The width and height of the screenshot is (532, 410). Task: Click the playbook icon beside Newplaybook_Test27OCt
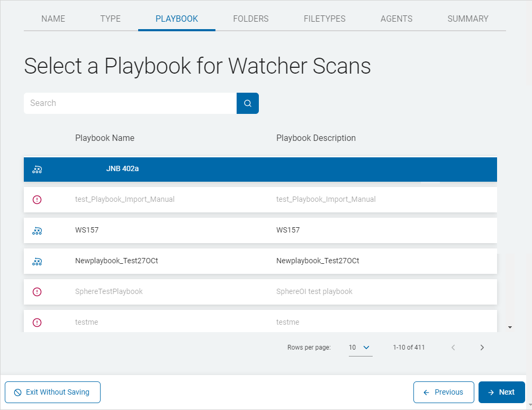(37, 261)
